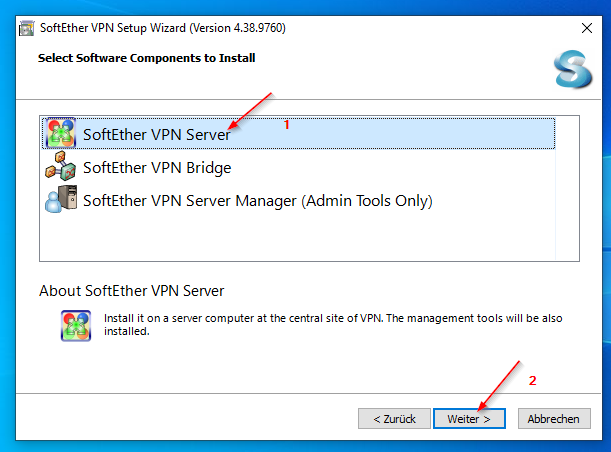Choose SoftEther VPN Server Manager (Admin Tools Only)
The width and height of the screenshot is (611, 452).
point(258,201)
